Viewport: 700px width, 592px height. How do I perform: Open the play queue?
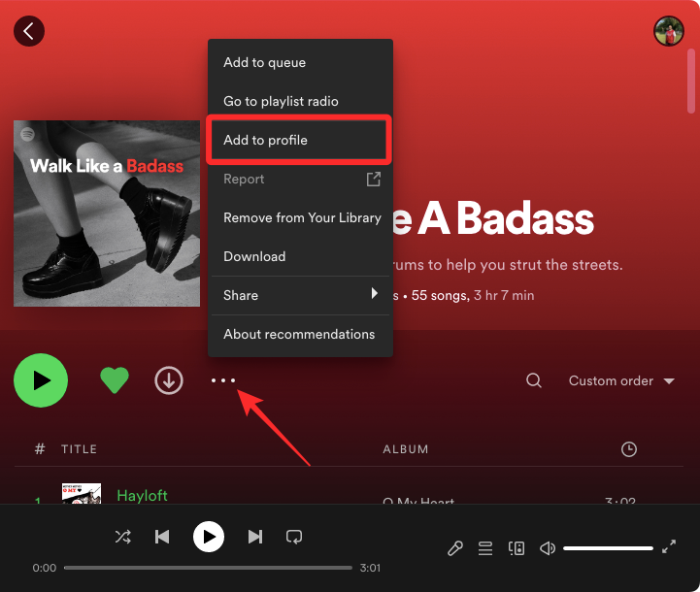coord(485,548)
